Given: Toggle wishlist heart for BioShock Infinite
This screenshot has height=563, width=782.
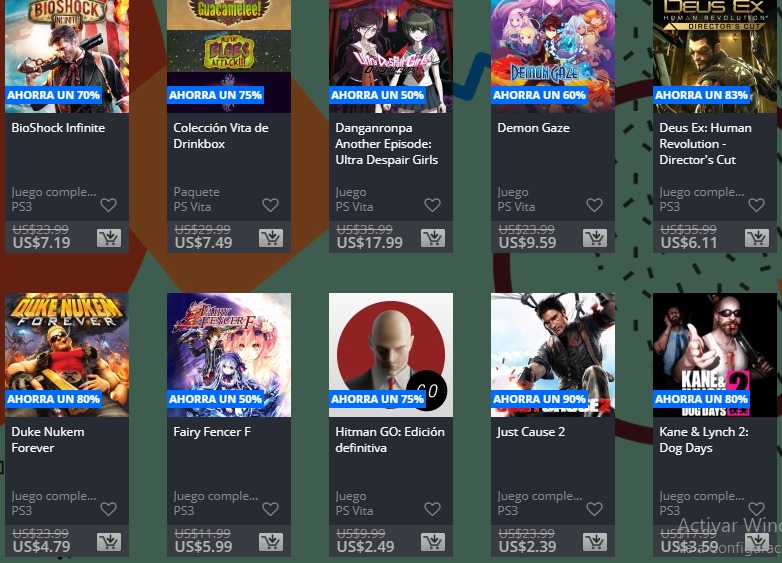Looking at the screenshot, I should point(108,205).
